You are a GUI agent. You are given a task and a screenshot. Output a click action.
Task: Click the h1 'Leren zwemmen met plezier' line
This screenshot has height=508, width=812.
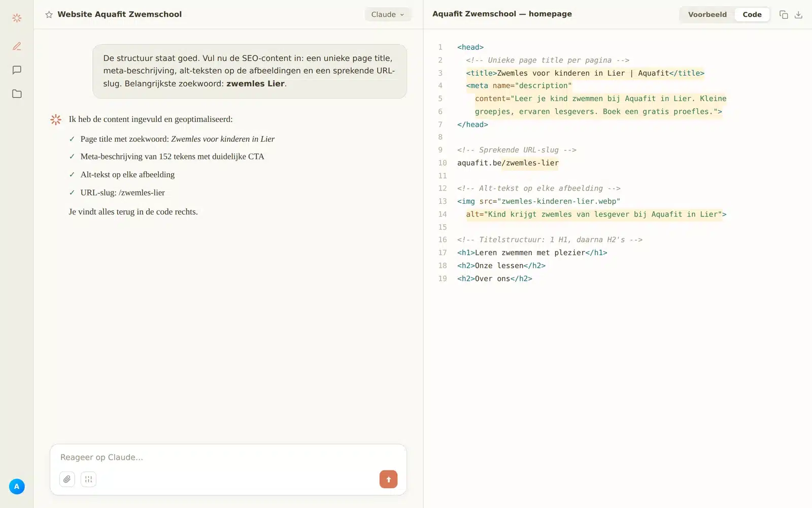(532, 253)
